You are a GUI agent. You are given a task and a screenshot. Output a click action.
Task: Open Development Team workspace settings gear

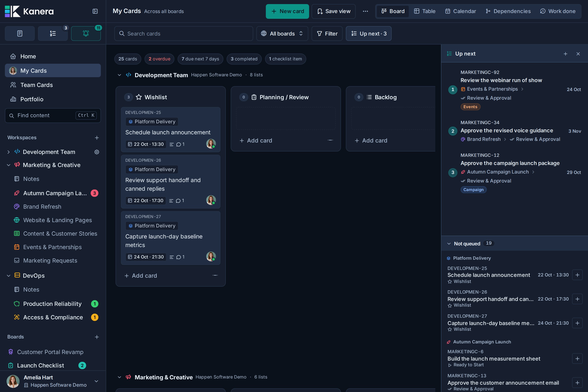tap(97, 152)
